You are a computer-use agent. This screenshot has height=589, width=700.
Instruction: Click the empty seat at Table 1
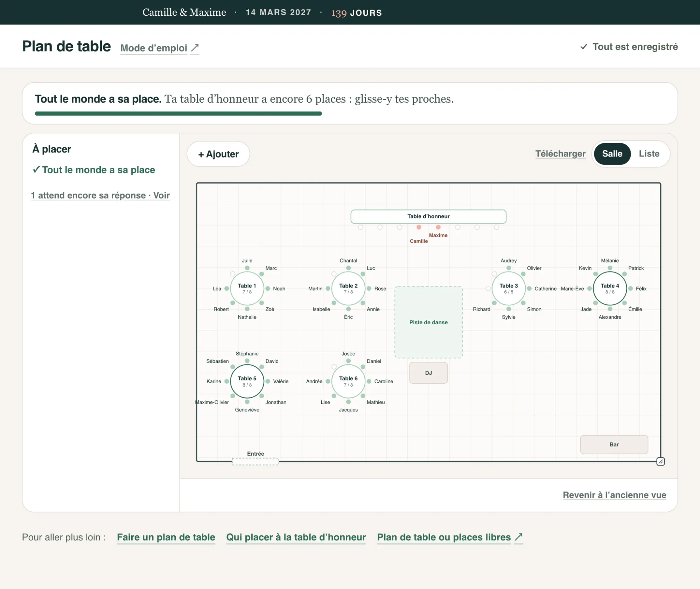pyautogui.click(x=233, y=274)
